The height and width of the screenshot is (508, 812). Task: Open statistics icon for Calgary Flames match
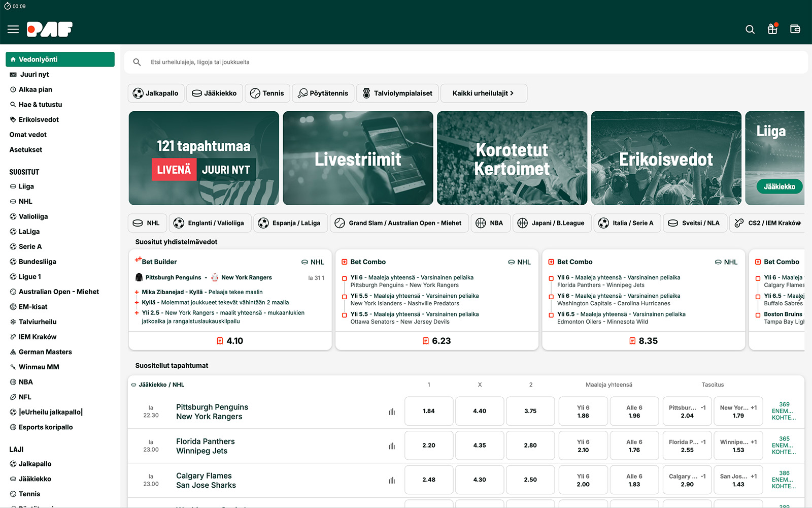pyautogui.click(x=392, y=480)
